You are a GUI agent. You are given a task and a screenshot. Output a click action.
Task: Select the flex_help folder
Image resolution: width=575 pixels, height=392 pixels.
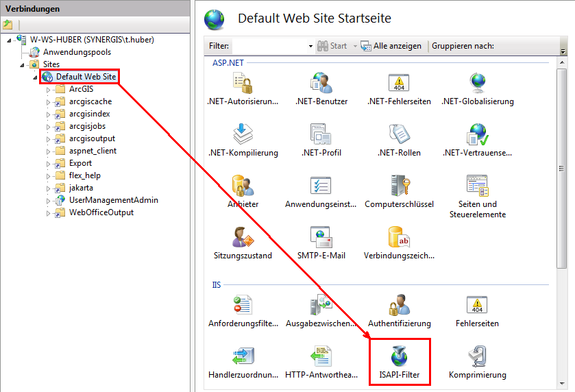click(85, 175)
